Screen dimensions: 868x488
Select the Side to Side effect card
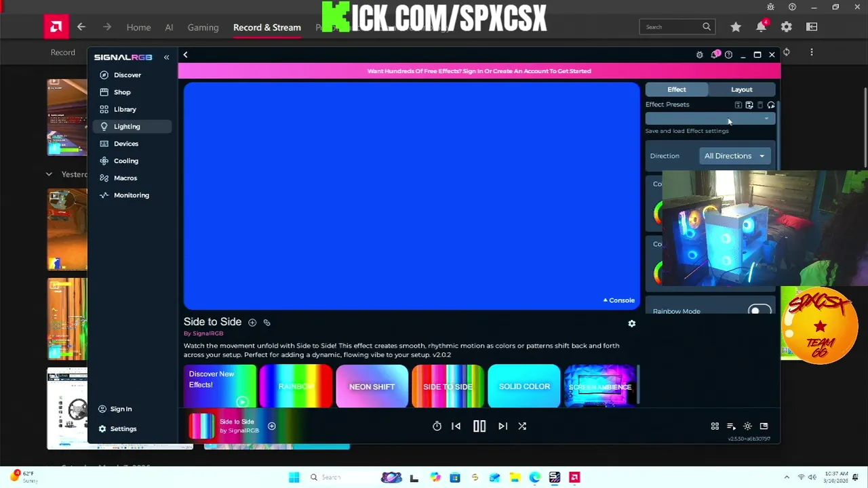[448, 386]
